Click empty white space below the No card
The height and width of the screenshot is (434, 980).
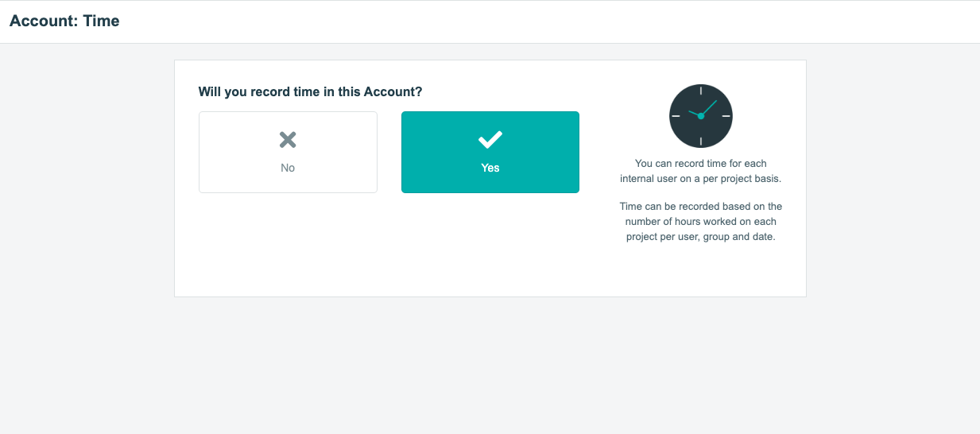tap(288, 242)
